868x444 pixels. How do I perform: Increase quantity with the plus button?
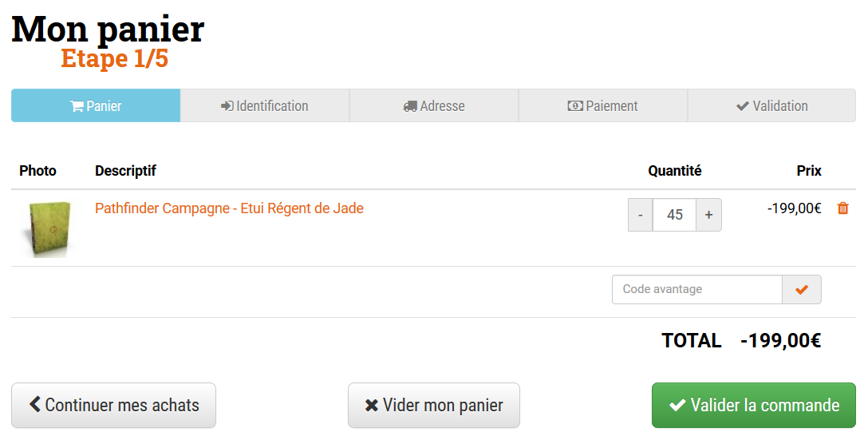(x=708, y=215)
